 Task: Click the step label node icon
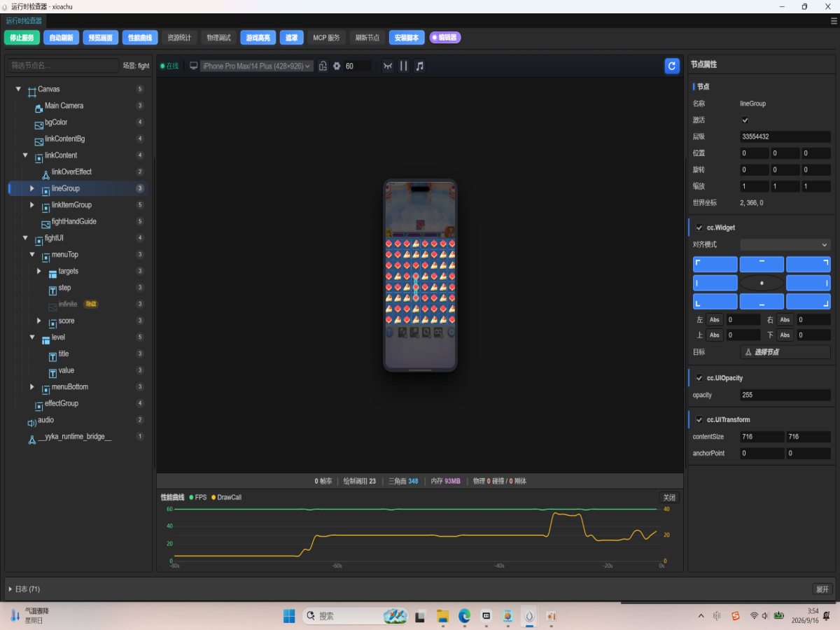tap(52, 290)
